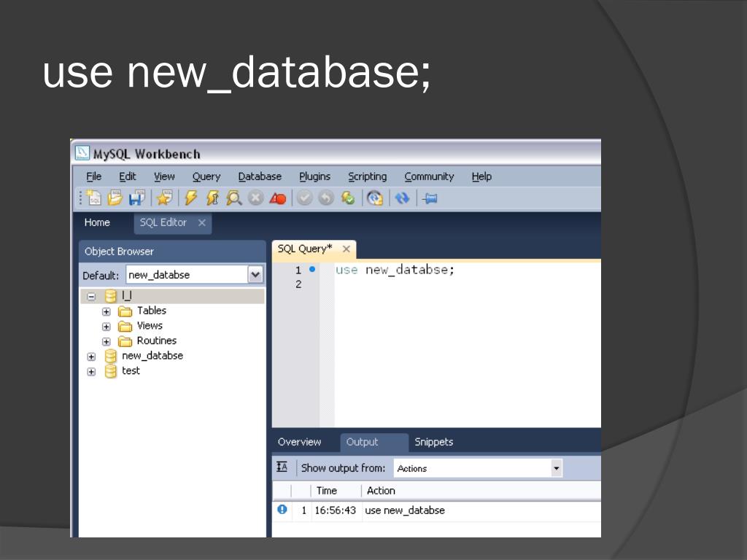
Task: Click the Tables folder icon
Action: point(125,311)
